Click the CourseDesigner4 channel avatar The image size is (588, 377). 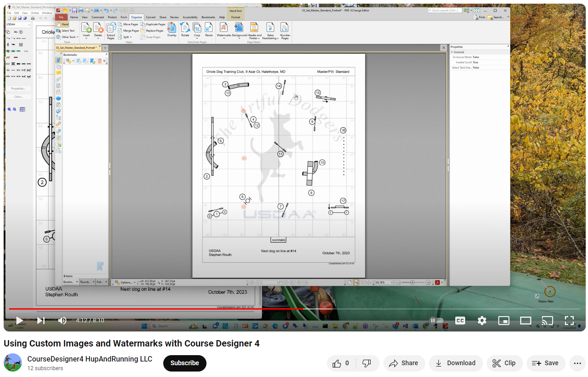[12, 362]
